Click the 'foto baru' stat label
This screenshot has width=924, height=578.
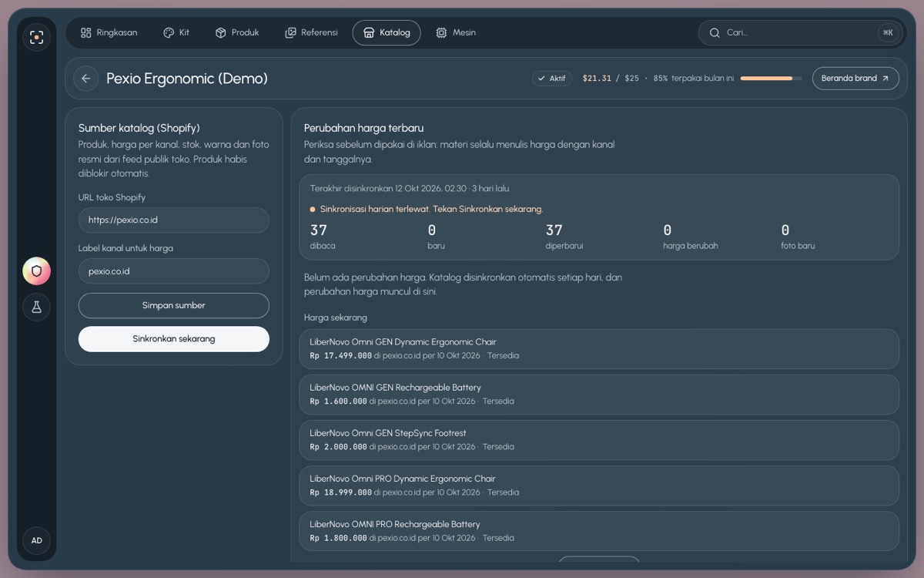(x=798, y=246)
